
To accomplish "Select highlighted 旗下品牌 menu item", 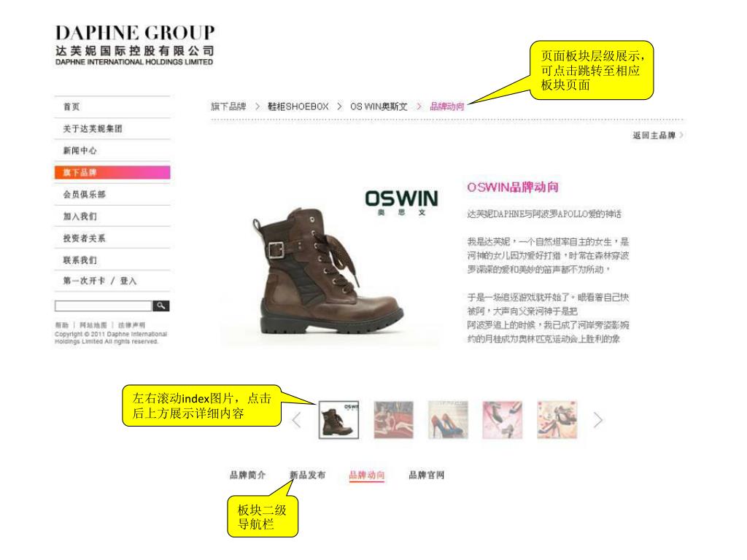I will pos(112,172).
